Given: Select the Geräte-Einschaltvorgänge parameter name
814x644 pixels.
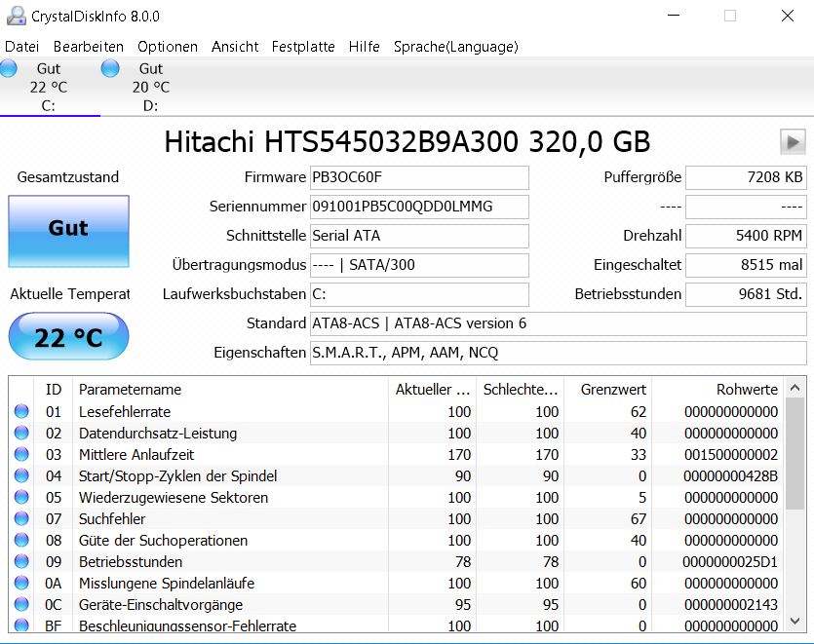Looking at the screenshot, I should (x=161, y=605).
